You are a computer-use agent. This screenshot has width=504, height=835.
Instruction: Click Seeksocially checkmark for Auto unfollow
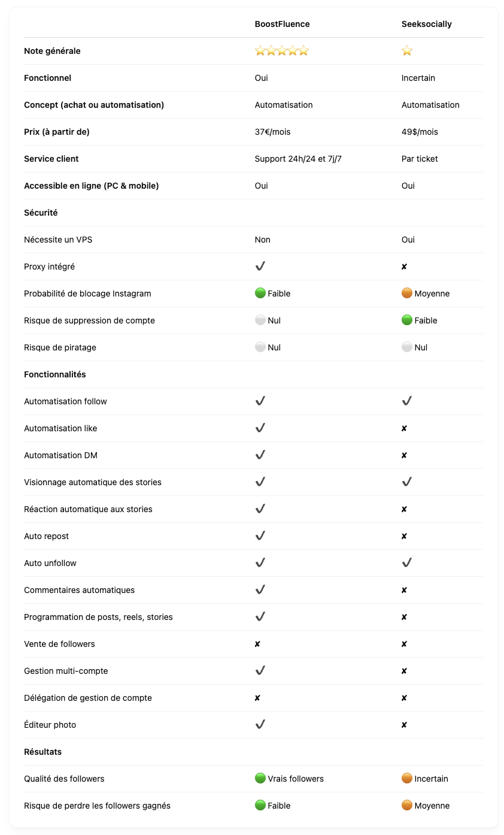(x=407, y=562)
